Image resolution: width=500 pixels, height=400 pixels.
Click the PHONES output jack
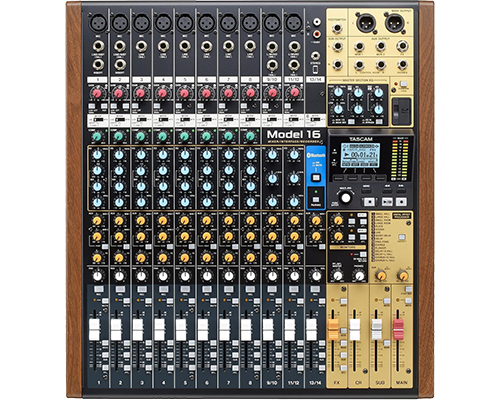pyautogui.click(x=402, y=65)
